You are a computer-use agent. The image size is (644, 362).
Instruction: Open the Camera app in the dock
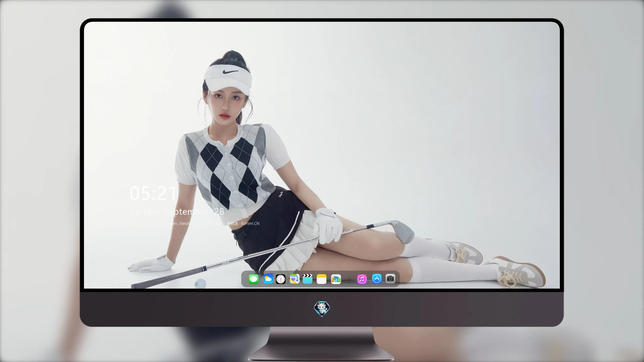(390, 279)
